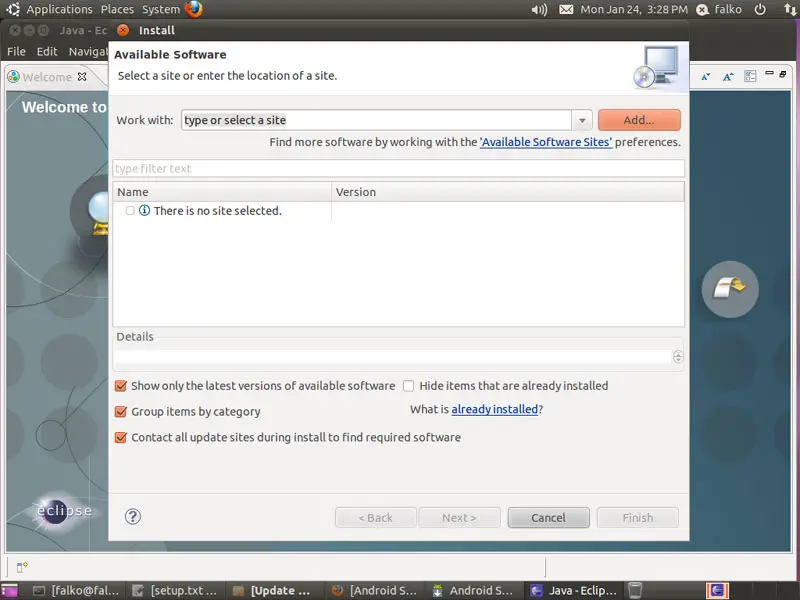The height and width of the screenshot is (600, 800).
Task: Check the box beside There is no site selected
Action: tap(130, 210)
